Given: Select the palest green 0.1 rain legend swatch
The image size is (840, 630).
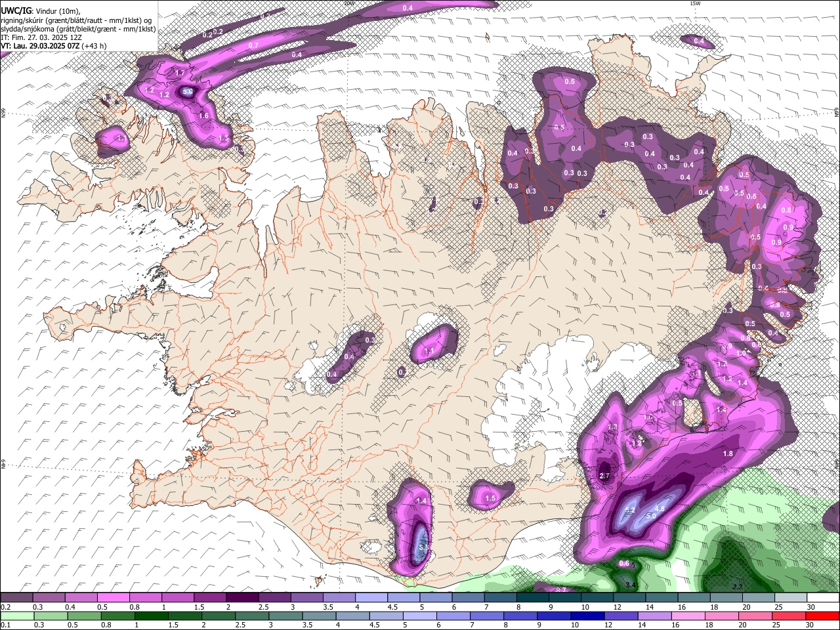Looking at the screenshot, I should tap(17, 616).
